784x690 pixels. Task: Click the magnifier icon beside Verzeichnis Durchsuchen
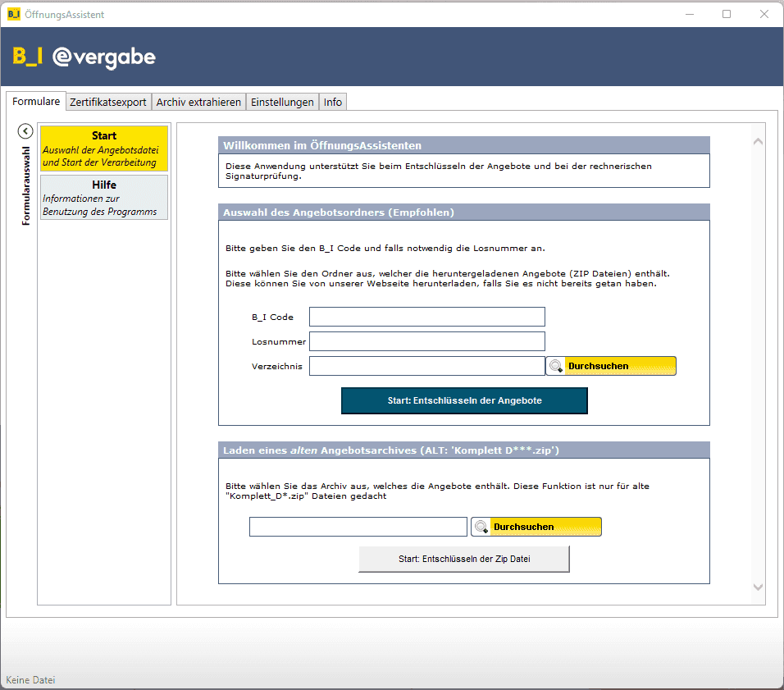tap(556, 365)
